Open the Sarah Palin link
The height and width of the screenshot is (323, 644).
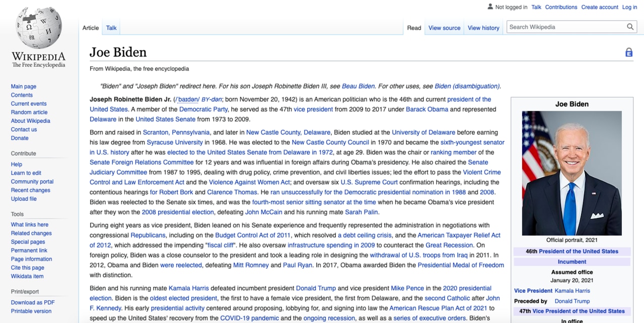[362, 212]
